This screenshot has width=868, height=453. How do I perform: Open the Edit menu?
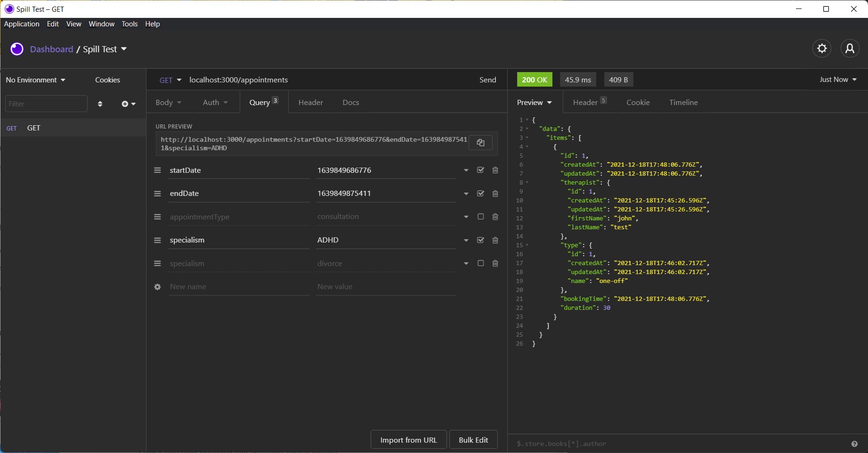point(53,24)
